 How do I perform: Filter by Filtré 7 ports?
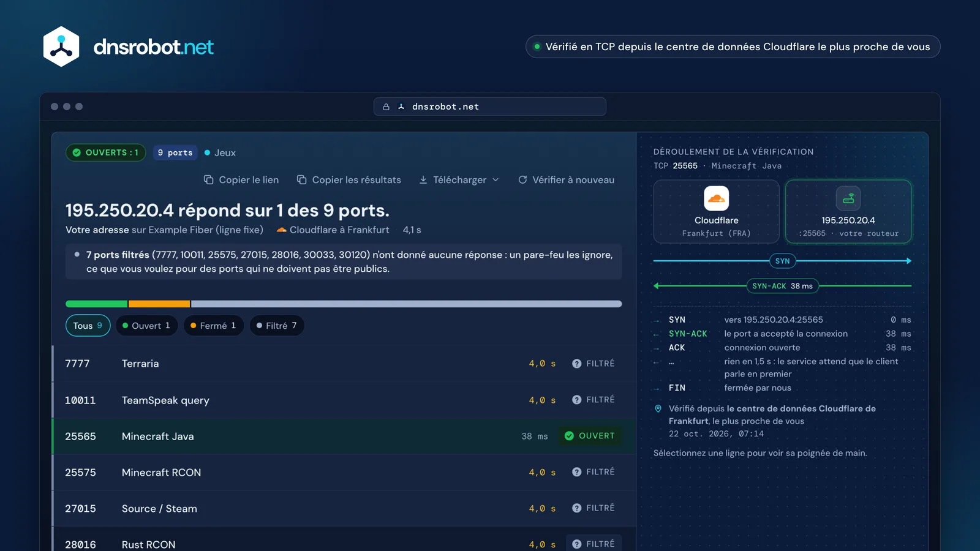tap(276, 326)
